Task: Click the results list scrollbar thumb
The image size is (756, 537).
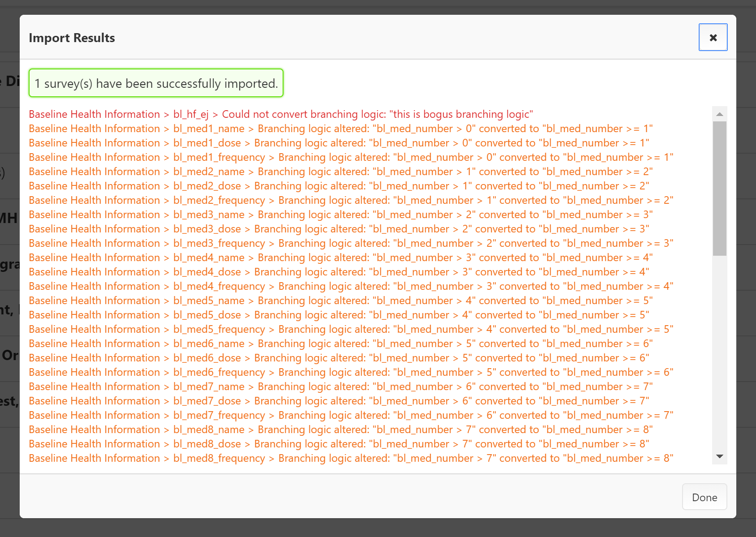Action: click(719, 188)
